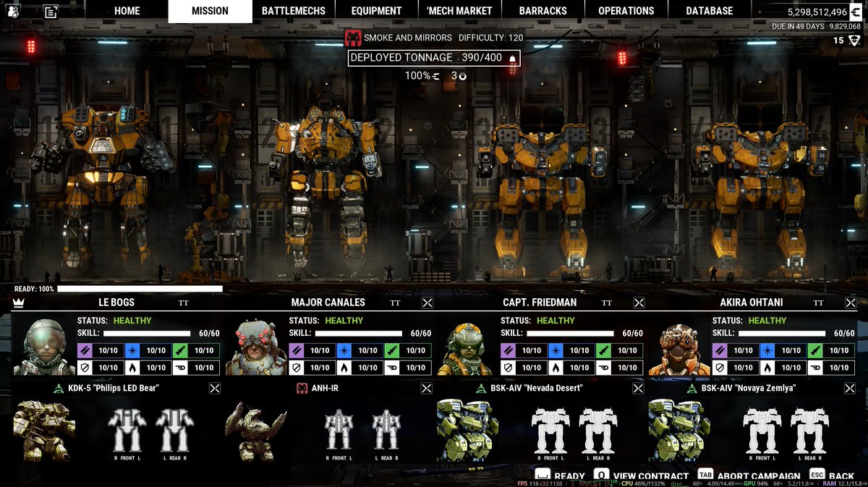Viewport: 868px width, 487px height.
Task: Select the MISSION tab
Action: coord(210,11)
